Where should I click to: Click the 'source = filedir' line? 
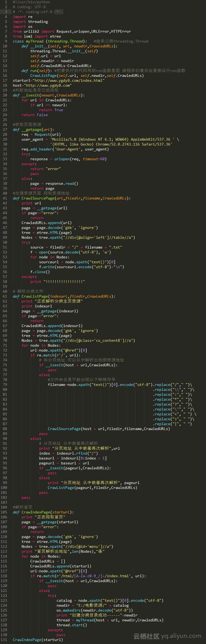tap(76, 247)
